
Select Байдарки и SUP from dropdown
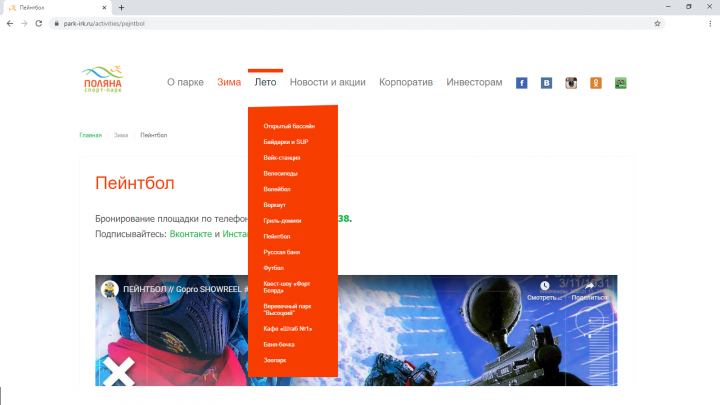pyautogui.click(x=286, y=142)
